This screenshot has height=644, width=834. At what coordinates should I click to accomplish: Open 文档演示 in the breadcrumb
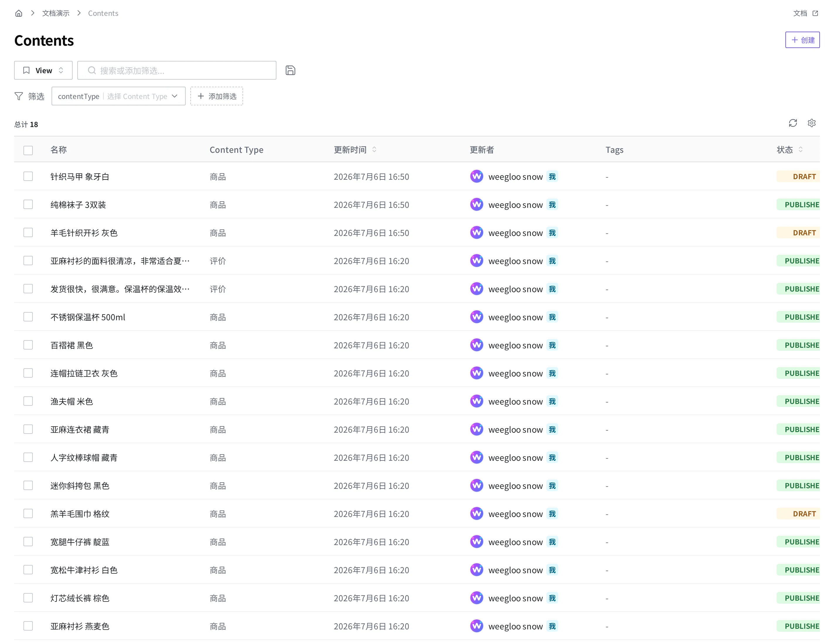[56, 13]
